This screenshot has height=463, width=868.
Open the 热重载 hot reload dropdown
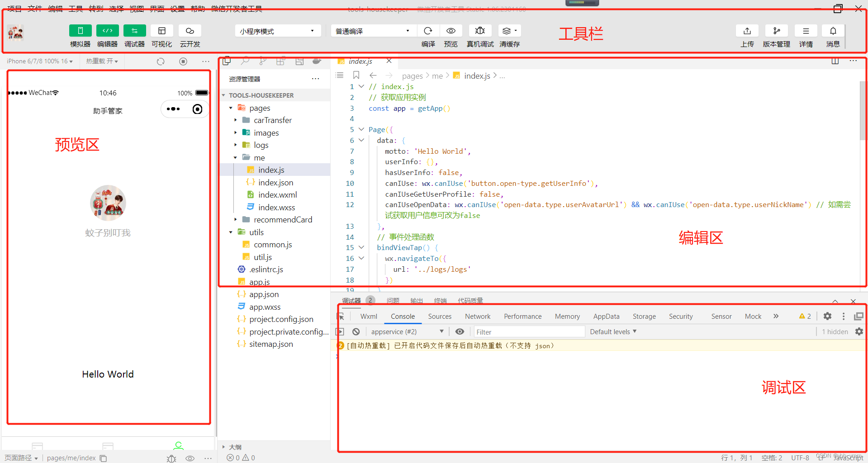pos(102,61)
